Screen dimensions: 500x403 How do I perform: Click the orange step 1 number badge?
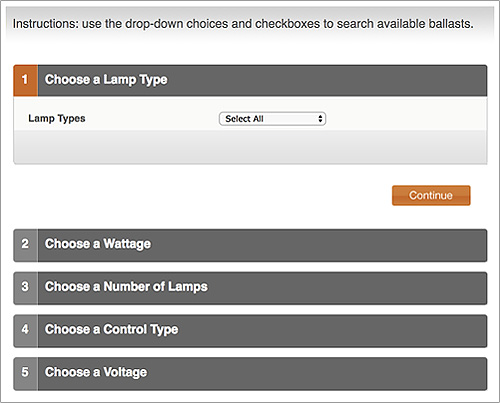coord(25,80)
